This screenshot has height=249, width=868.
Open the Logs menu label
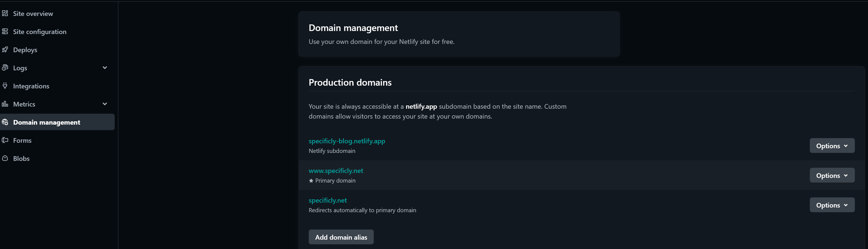pyautogui.click(x=20, y=68)
